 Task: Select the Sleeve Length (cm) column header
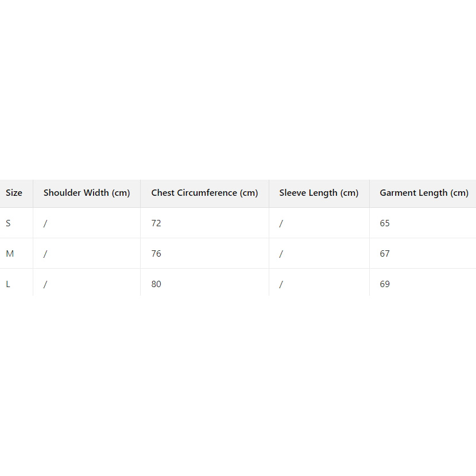pyautogui.click(x=319, y=193)
